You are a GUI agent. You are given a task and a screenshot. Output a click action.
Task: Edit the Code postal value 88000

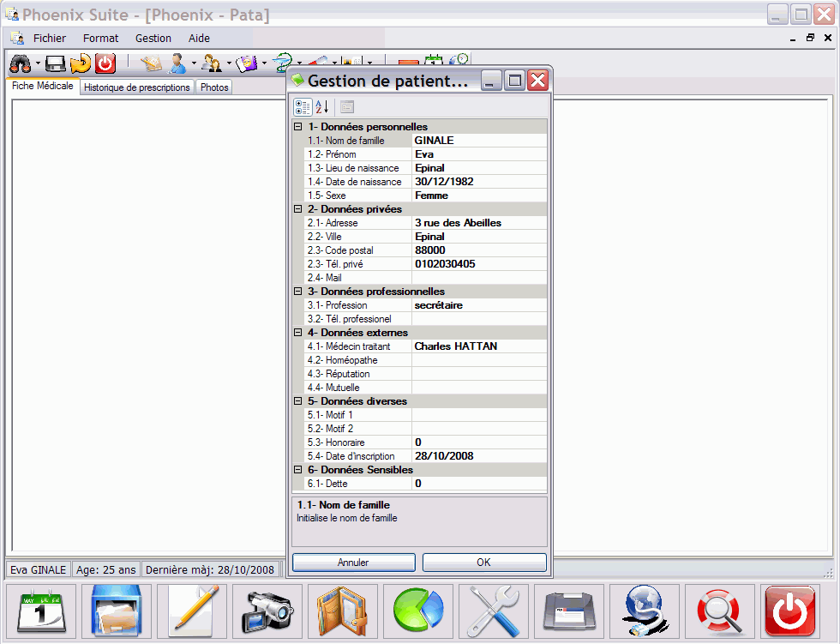pos(479,250)
